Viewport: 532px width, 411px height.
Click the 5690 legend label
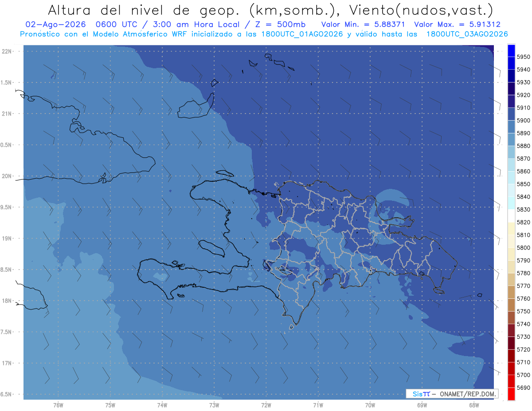[524, 388]
